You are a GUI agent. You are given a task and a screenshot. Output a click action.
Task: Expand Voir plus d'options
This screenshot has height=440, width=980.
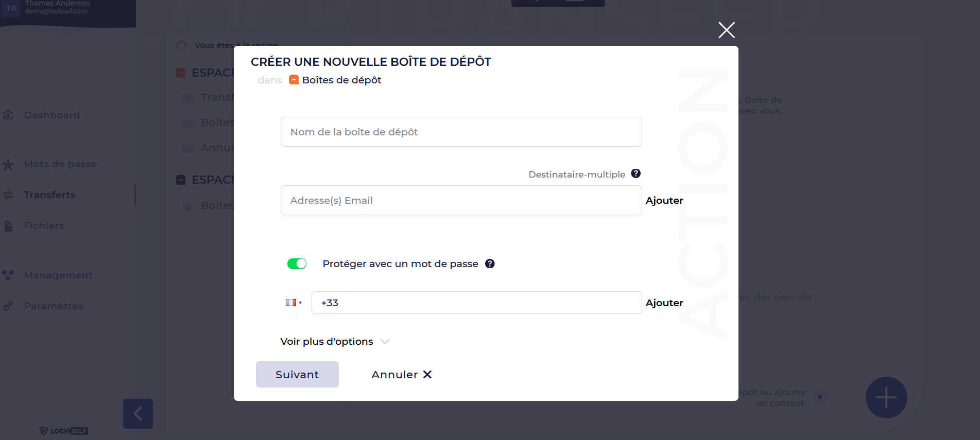pyautogui.click(x=335, y=341)
